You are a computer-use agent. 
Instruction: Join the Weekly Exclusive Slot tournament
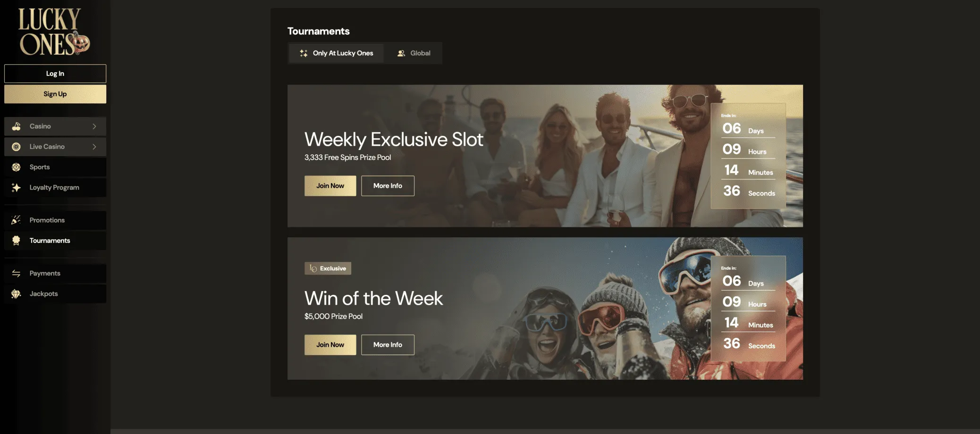click(x=330, y=186)
